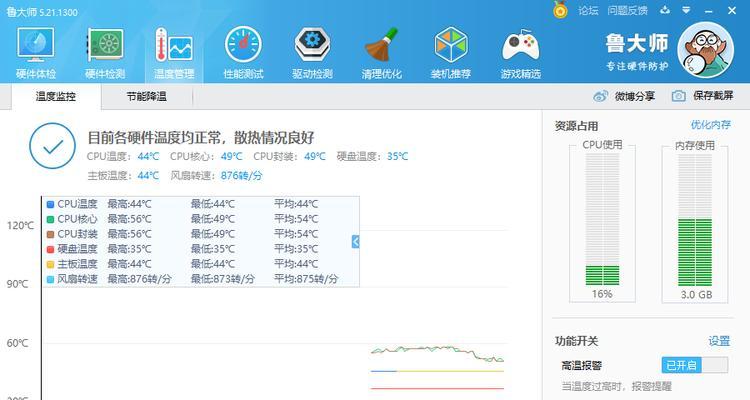Open 论坛 forum link
This screenshot has height=400, width=750.
[x=588, y=10]
